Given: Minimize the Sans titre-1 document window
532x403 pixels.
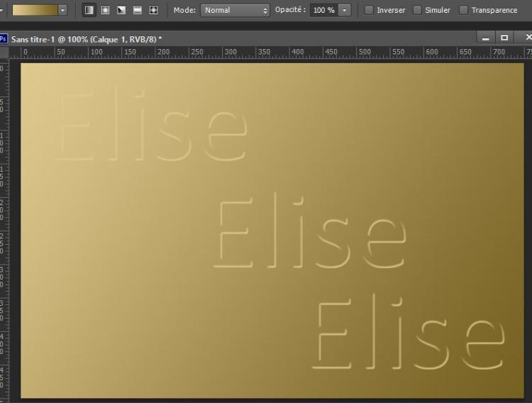Looking at the screenshot, I should coord(486,38).
